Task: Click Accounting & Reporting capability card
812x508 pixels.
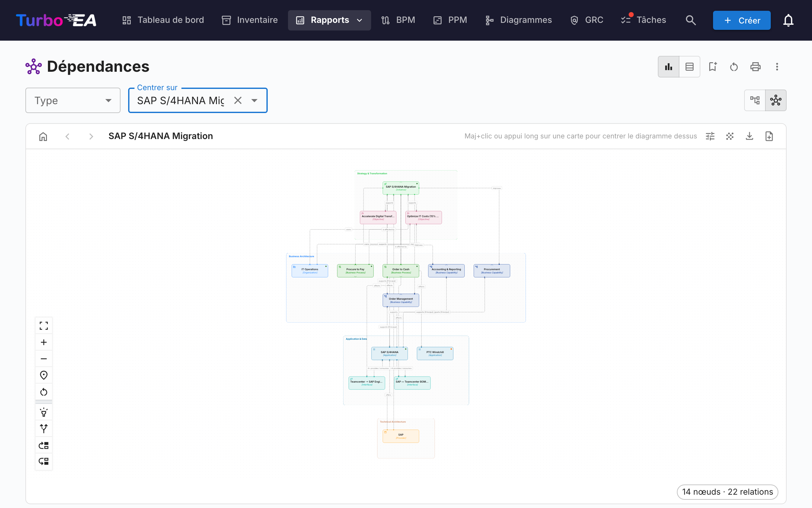Action: 446,271
